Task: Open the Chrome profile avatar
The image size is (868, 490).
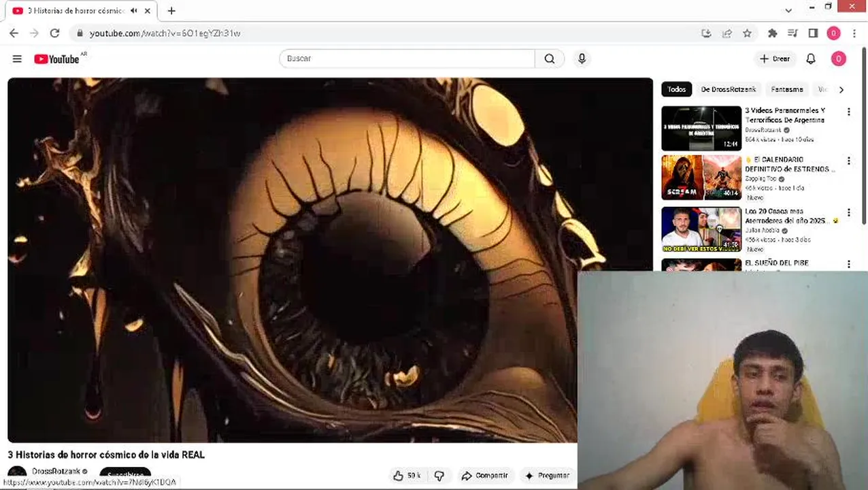Action: pos(833,33)
